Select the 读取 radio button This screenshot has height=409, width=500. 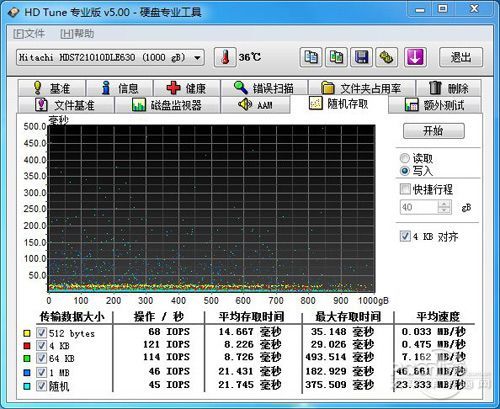click(x=405, y=158)
